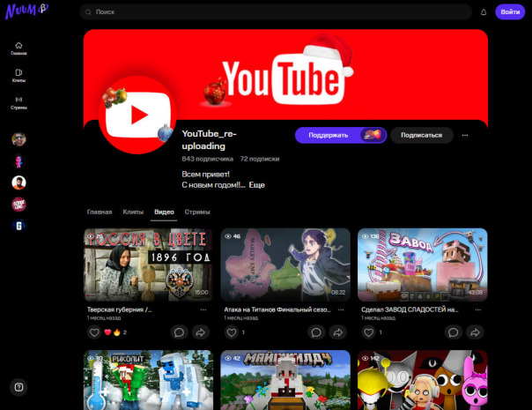Open Клипы in the left sidebar

[18, 76]
